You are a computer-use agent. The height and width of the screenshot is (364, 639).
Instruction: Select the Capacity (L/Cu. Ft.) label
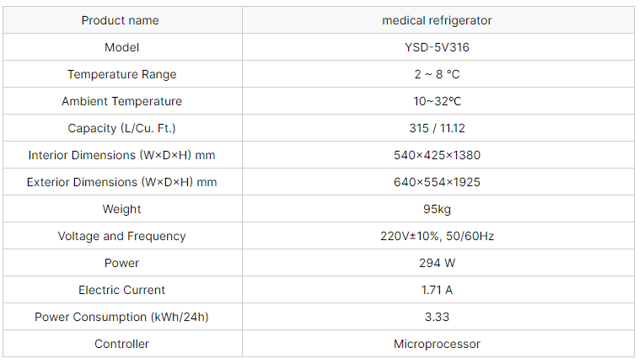pos(122,128)
